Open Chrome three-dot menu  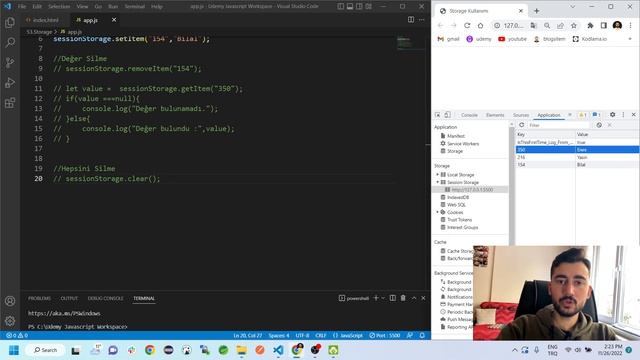point(630,25)
